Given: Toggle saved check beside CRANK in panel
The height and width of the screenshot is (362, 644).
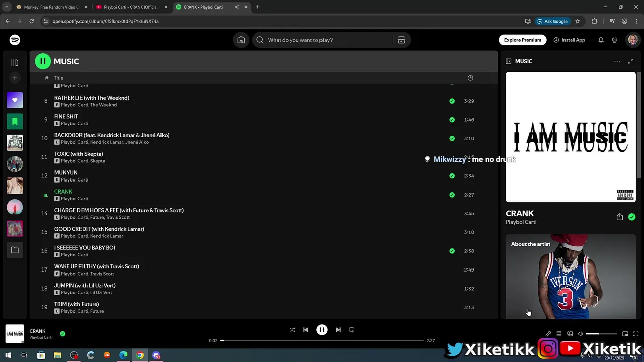Looking at the screenshot, I should point(632,217).
